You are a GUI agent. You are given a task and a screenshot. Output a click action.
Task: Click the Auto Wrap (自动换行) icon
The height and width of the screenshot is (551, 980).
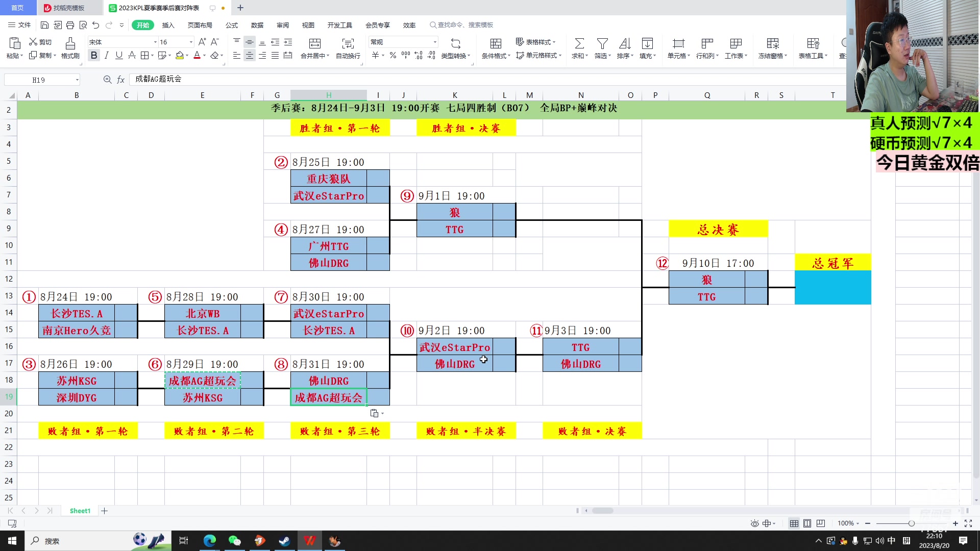point(348,43)
